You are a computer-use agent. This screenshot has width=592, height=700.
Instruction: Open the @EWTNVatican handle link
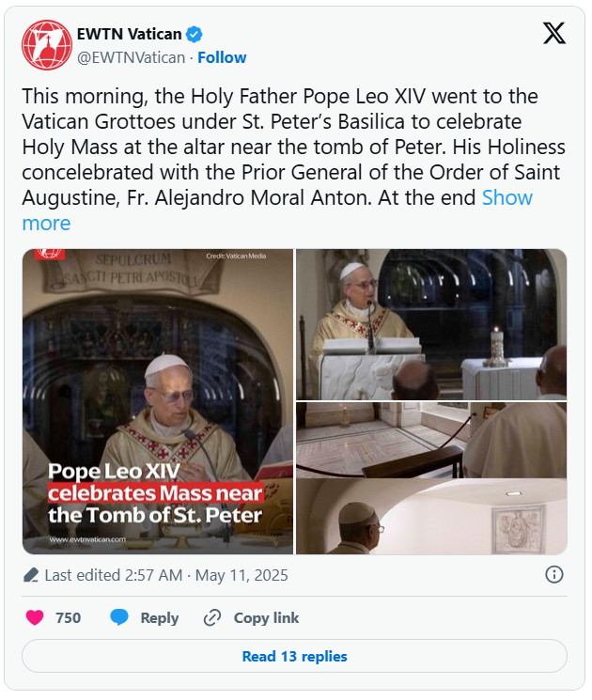[x=131, y=57]
